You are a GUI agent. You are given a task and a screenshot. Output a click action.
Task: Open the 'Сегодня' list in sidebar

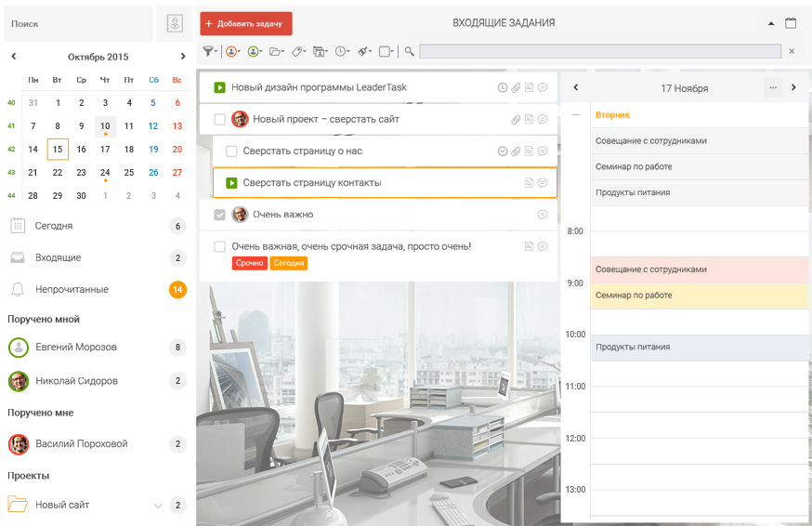pyautogui.click(x=54, y=226)
